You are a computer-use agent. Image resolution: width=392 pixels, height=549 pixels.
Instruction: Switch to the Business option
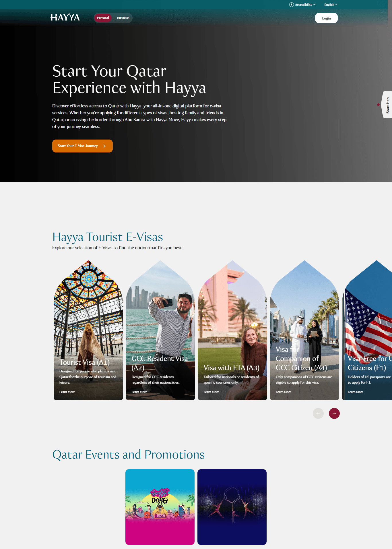point(123,18)
